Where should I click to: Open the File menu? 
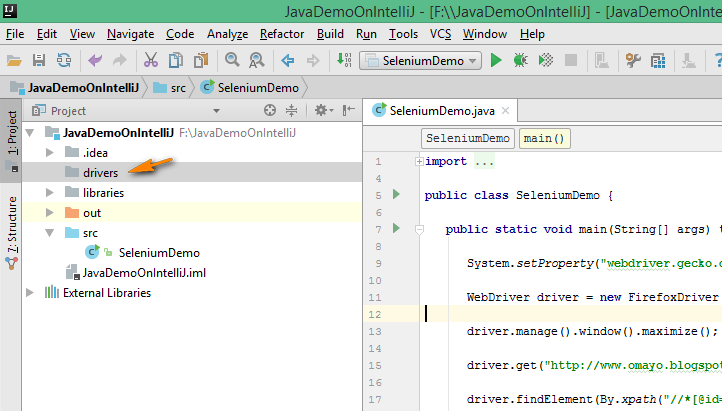15,34
